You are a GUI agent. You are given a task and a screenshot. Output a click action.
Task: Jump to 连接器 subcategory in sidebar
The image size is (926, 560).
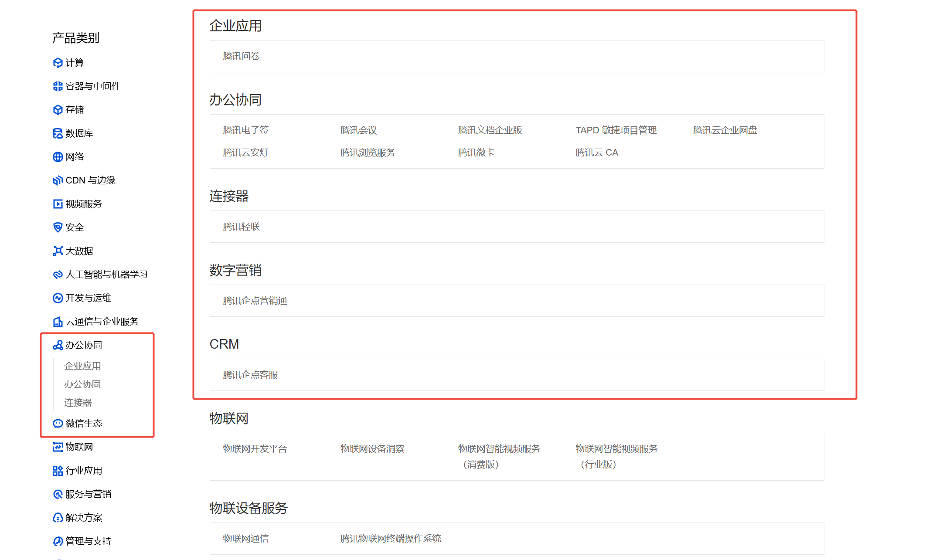78,403
